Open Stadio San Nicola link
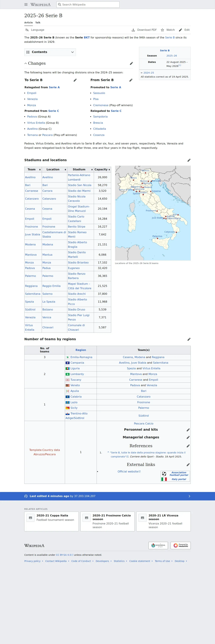 point(80,185)
